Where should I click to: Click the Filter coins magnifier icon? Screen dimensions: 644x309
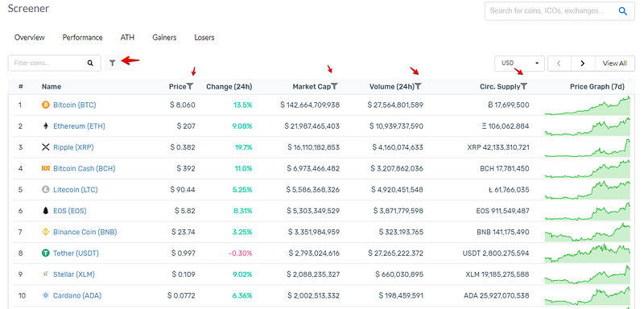tap(90, 64)
